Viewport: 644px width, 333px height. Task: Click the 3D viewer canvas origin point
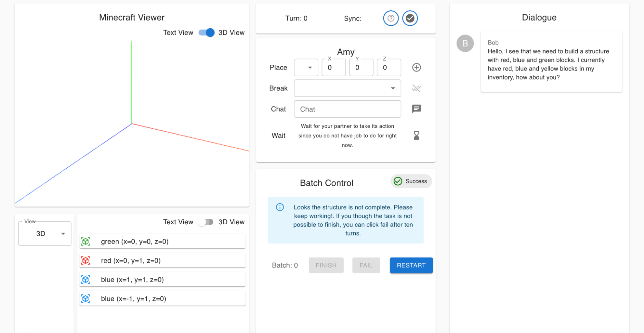pos(132,124)
